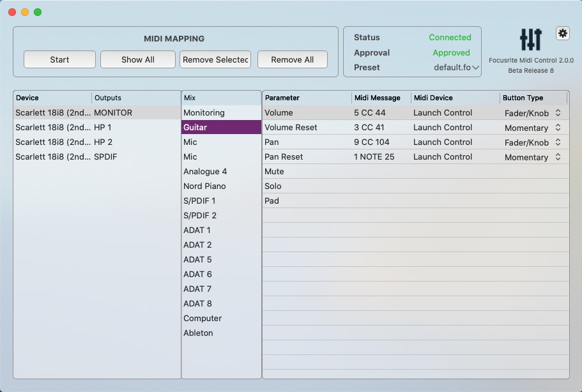Screen dimensions: 582x392
Task: Click the Focusrite Midi Control mixer logo
Action: [x=531, y=40]
